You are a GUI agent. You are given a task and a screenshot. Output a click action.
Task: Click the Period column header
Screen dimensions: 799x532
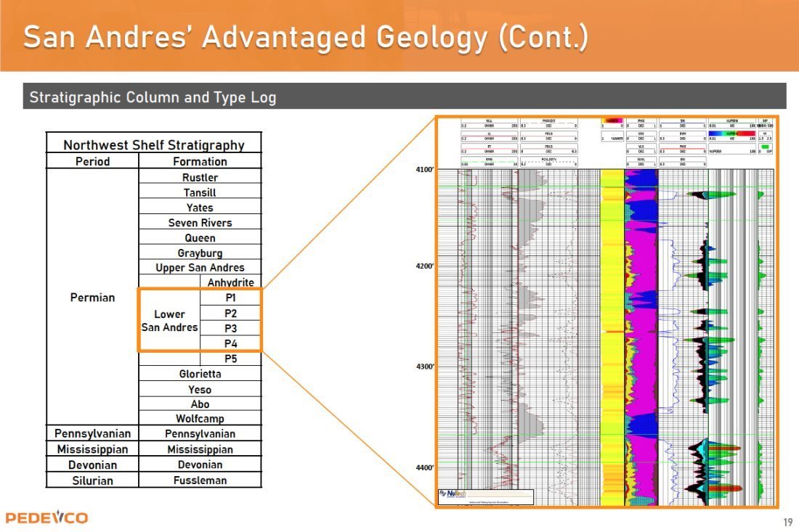pos(92,161)
